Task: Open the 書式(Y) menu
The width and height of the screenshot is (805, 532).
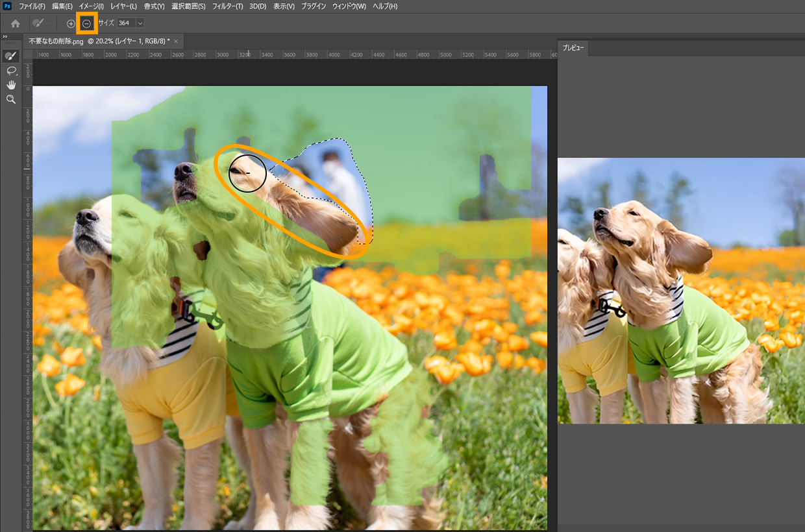Action: (x=154, y=6)
